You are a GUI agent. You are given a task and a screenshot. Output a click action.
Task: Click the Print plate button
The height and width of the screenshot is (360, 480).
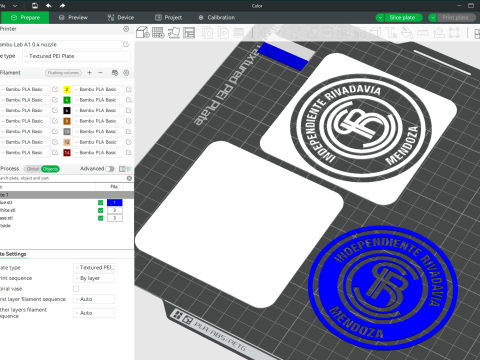tap(455, 18)
